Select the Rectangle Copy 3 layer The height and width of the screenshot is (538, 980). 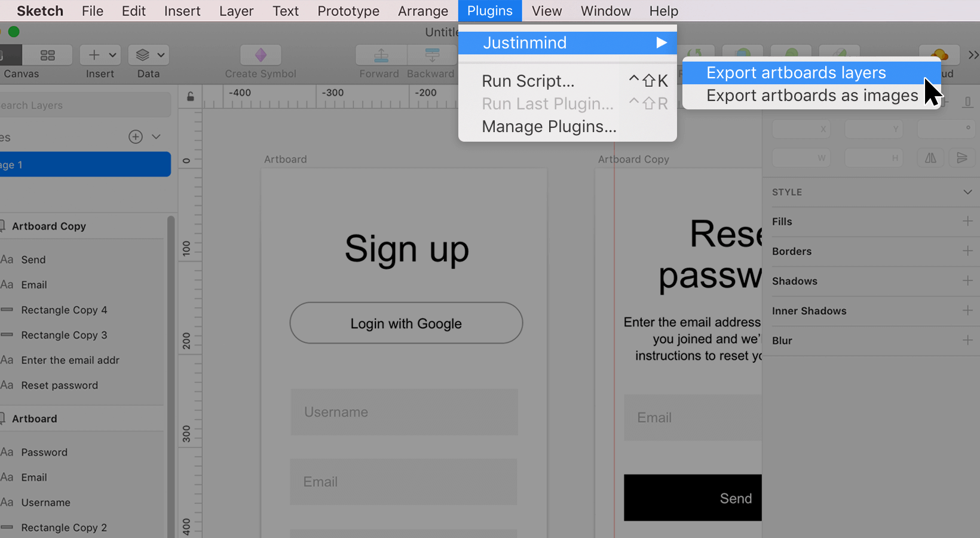pyautogui.click(x=82, y=335)
